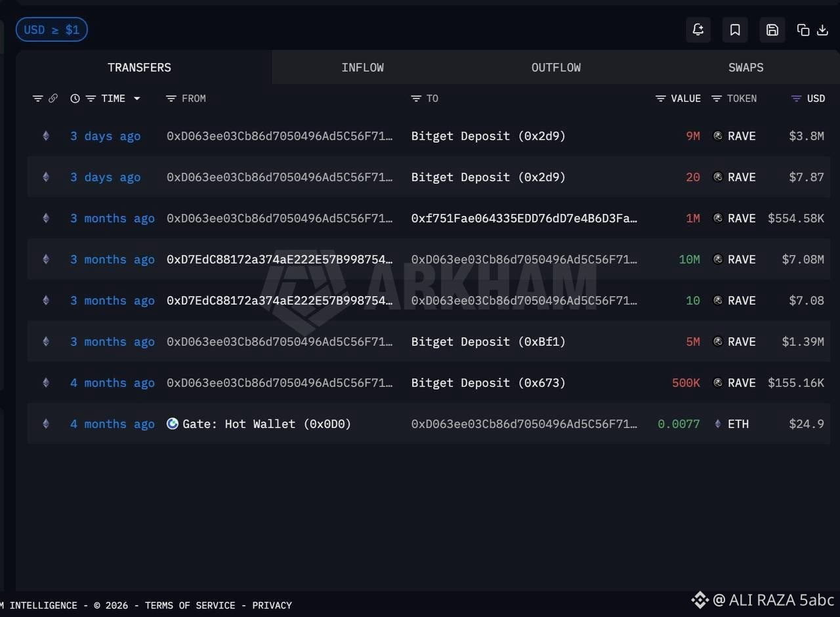Open the PRIVACY footer link
840x617 pixels.
272,605
